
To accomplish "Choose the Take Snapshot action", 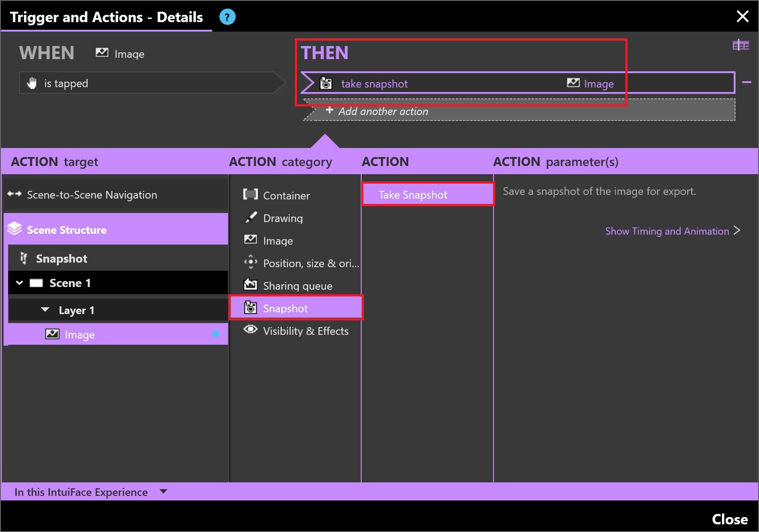I will coord(413,195).
